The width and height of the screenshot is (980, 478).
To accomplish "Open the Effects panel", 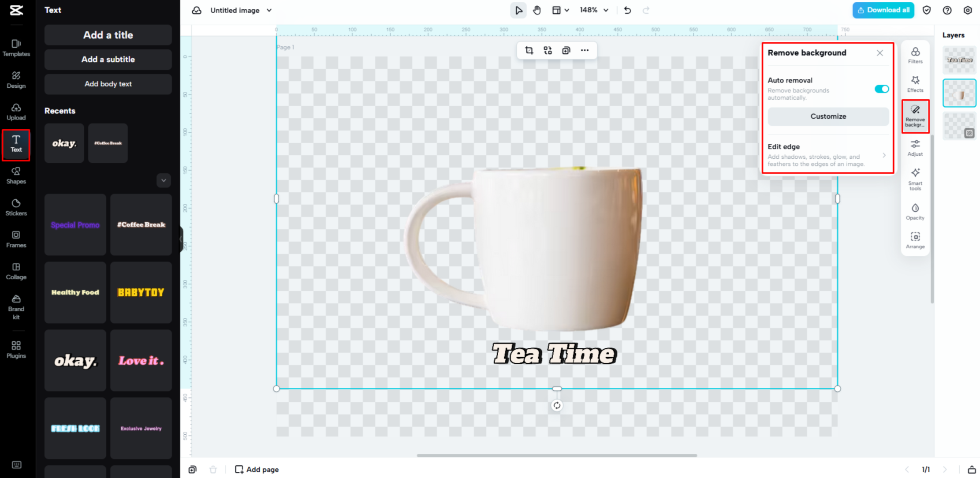I will pyautogui.click(x=915, y=84).
